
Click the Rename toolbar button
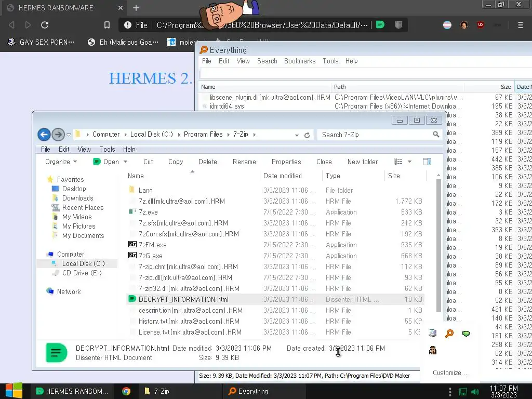tap(244, 162)
